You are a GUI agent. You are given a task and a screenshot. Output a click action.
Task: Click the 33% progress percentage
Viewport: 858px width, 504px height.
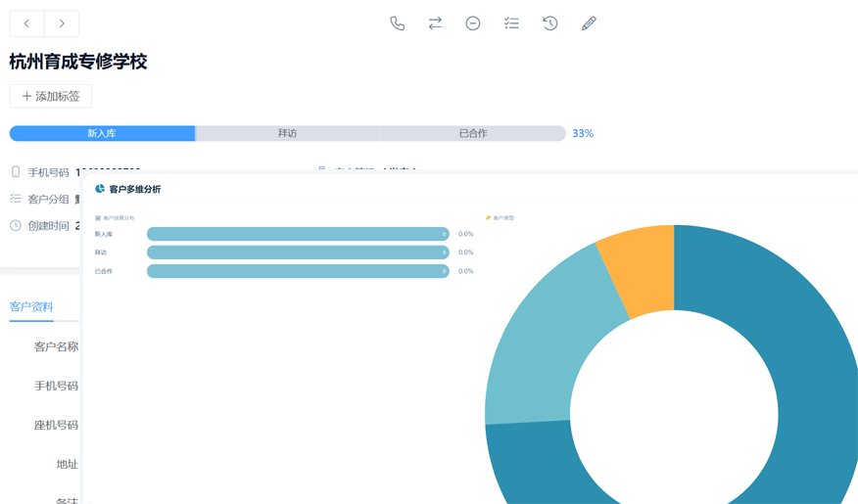[x=583, y=133]
